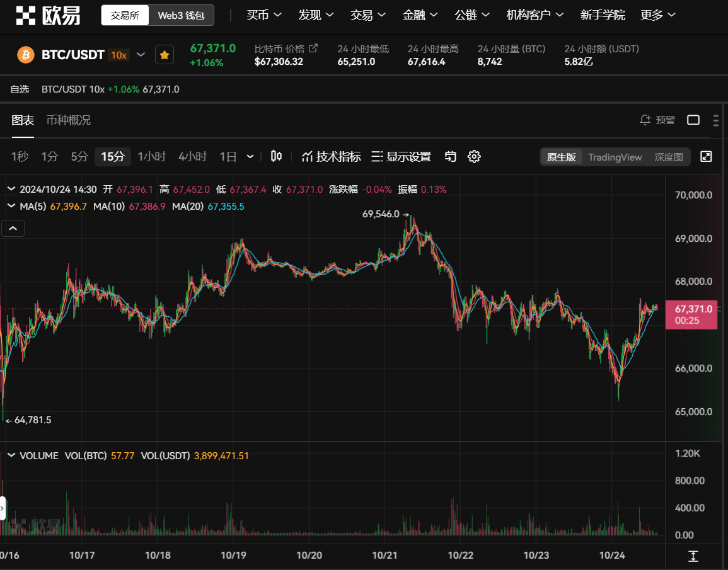Click the fullscreen expand chart icon
728x570 pixels.
[x=706, y=156]
